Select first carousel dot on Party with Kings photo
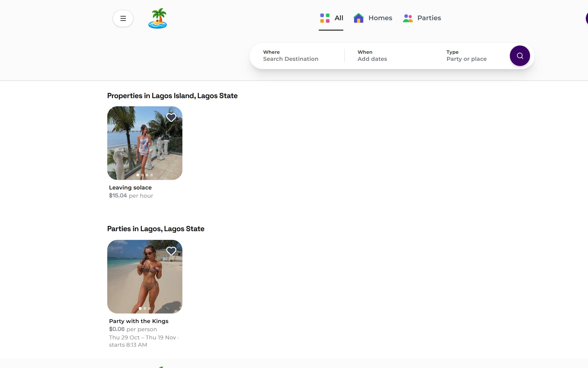The image size is (588, 368). (140, 308)
